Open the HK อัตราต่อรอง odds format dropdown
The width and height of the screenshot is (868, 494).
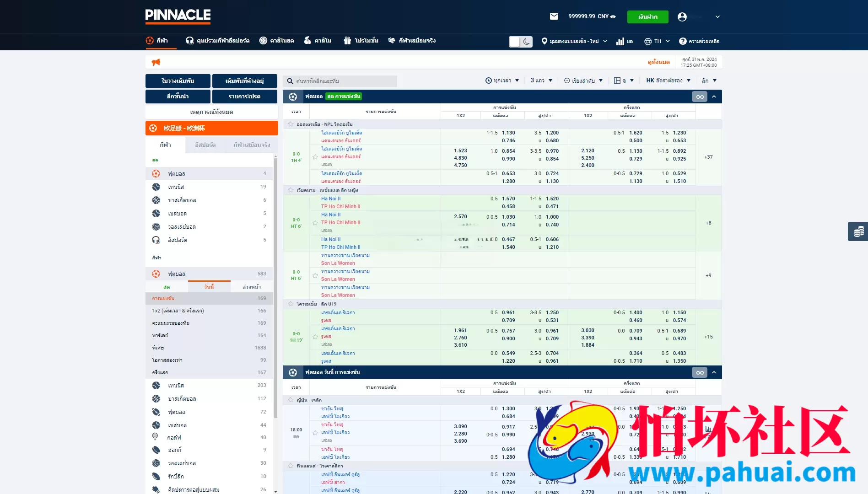(x=668, y=81)
